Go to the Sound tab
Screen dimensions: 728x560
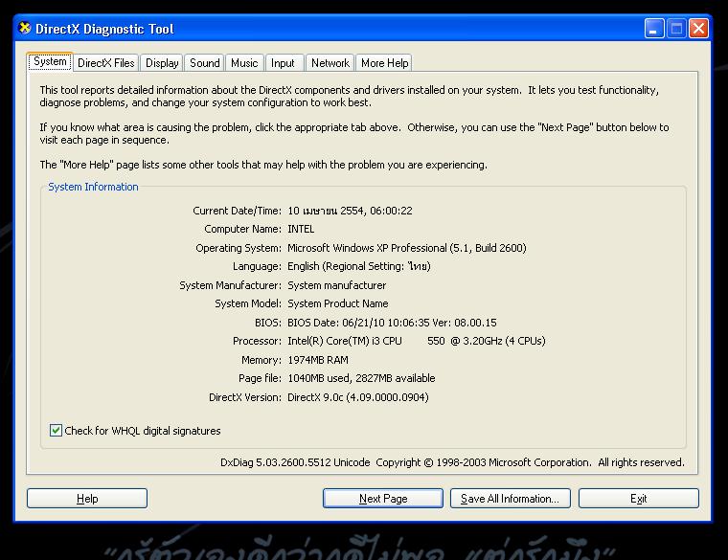(x=205, y=62)
